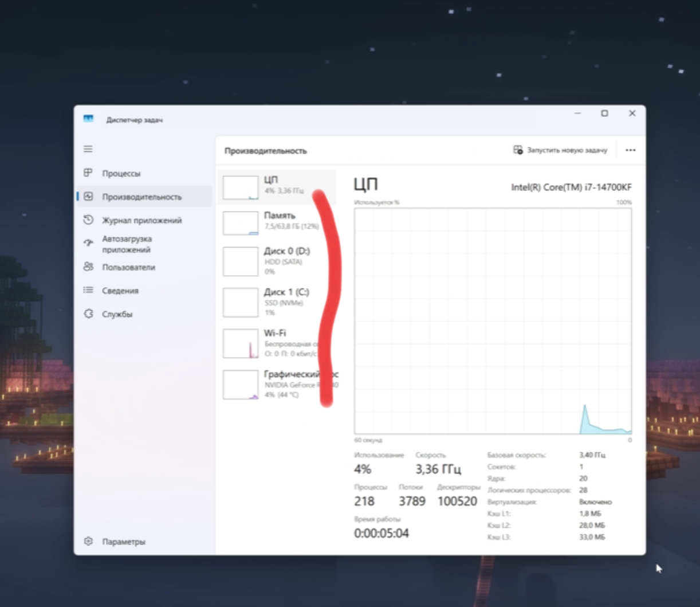Click the Базовая скорость 3,40 ГГц value
Screen dimensions: 700x607
coord(592,455)
